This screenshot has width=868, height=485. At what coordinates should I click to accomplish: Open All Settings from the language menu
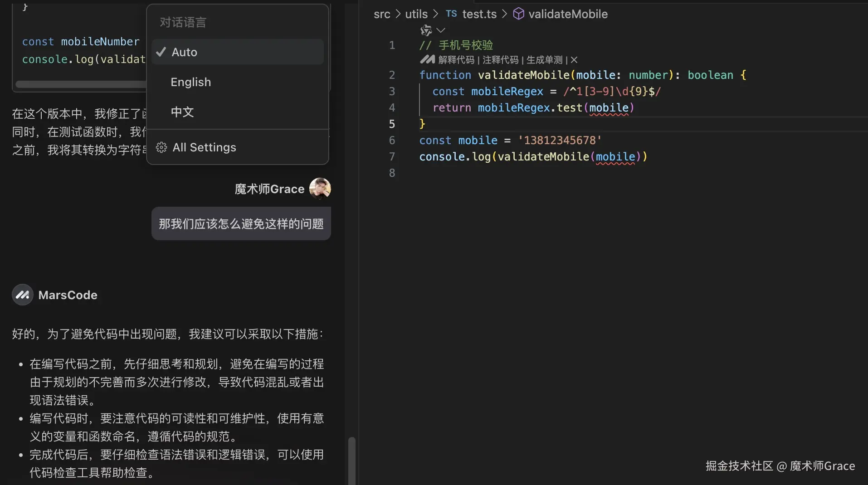(x=238, y=147)
